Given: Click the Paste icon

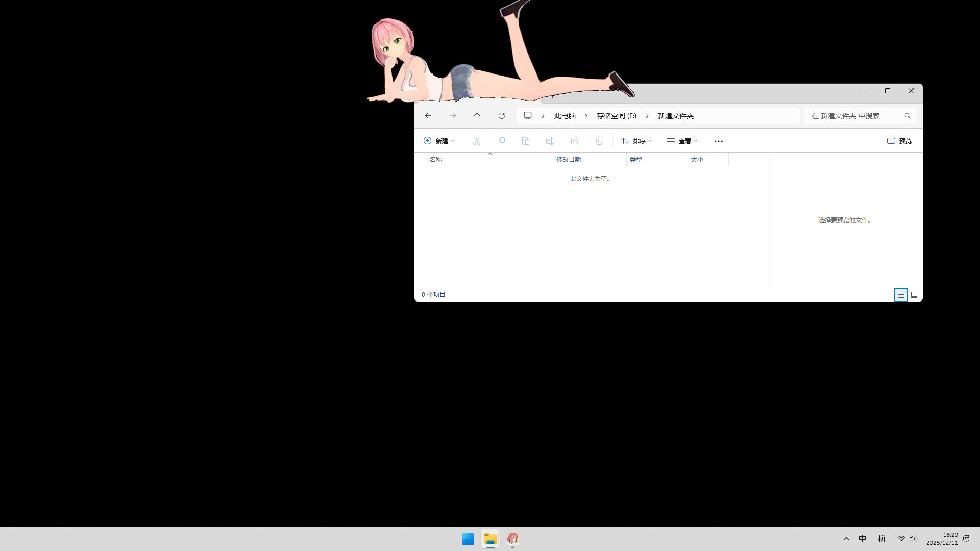Looking at the screenshot, I should pyautogui.click(x=526, y=141).
